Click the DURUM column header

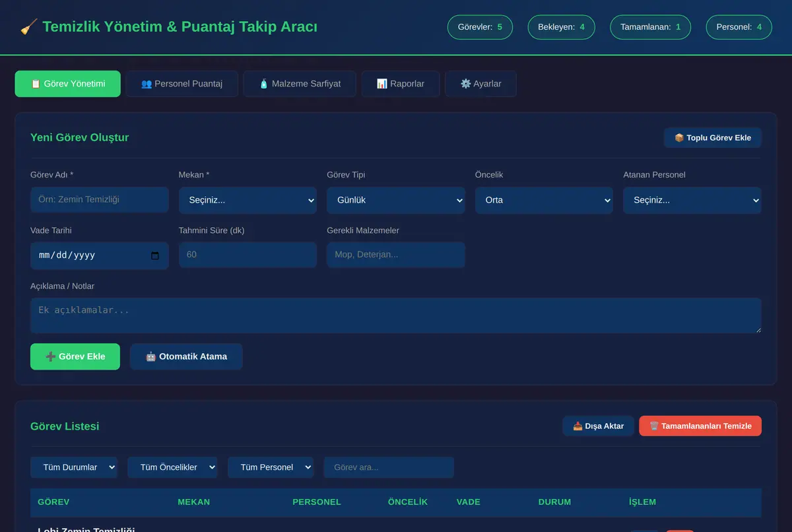555,502
